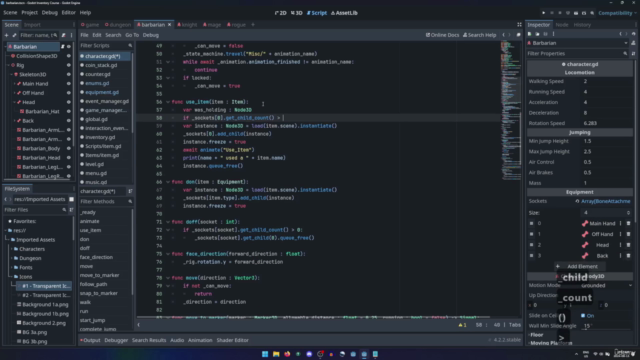Viewport: 640px width, 360px height.
Task: Toggle alphabetical sorting of methods list
Action: click(x=130, y=191)
